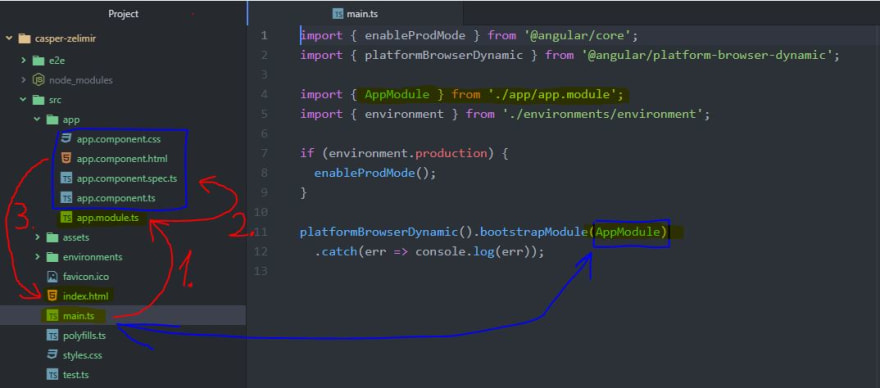Switch to the main.ts editor tab
This screenshot has width=880, height=388.
click(355, 13)
